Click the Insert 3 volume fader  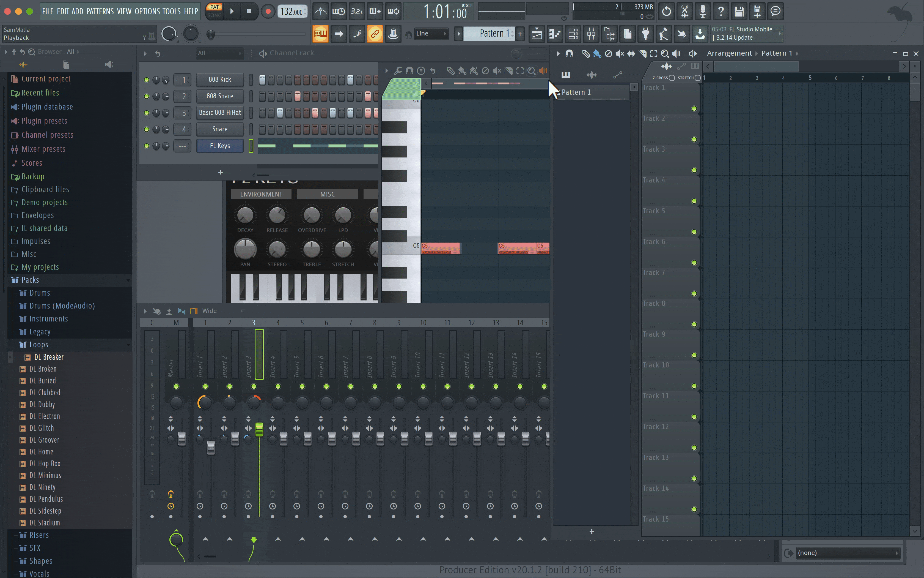pyautogui.click(x=259, y=429)
